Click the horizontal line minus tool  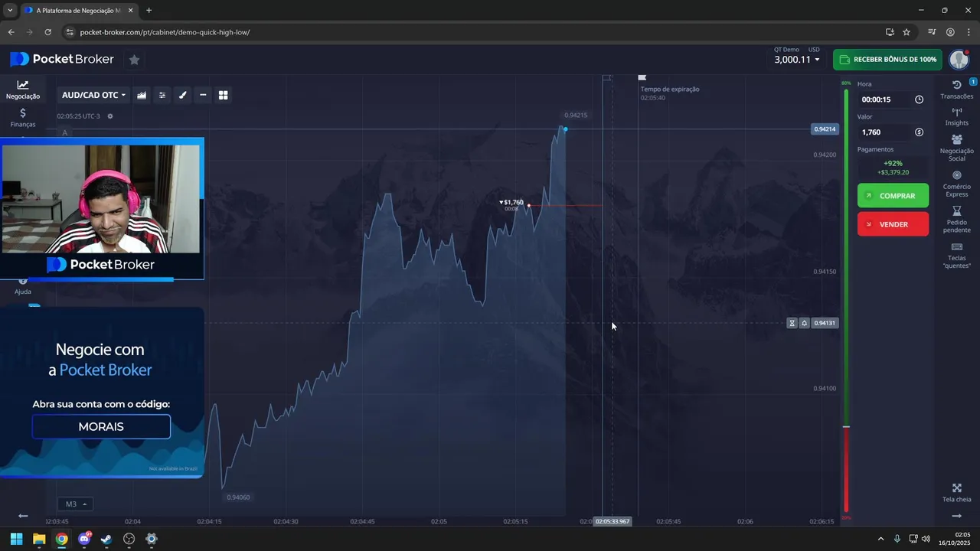203,95
